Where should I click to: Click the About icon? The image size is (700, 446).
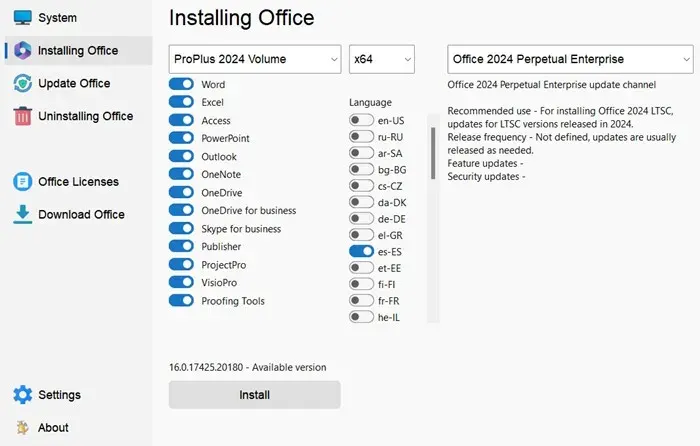(x=22, y=428)
